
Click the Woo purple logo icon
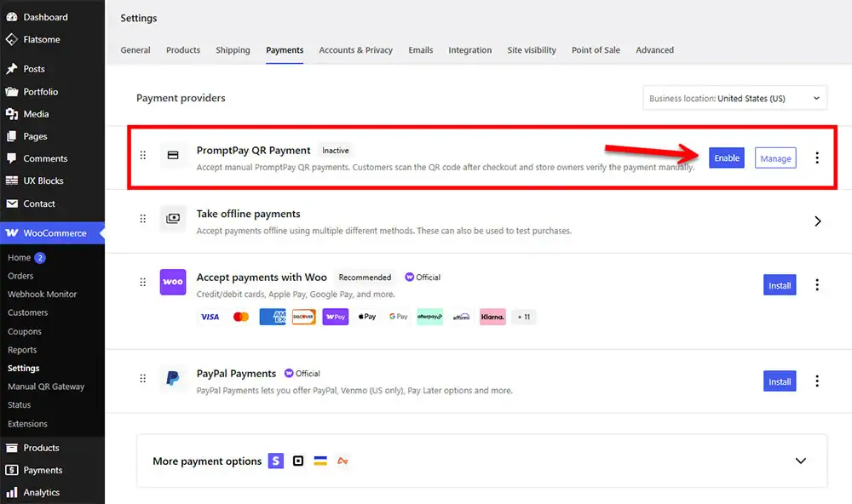tap(173, 282)
